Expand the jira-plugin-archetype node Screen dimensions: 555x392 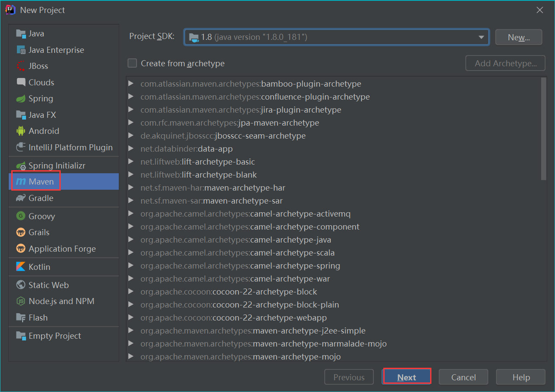click(x=131, y=110)
